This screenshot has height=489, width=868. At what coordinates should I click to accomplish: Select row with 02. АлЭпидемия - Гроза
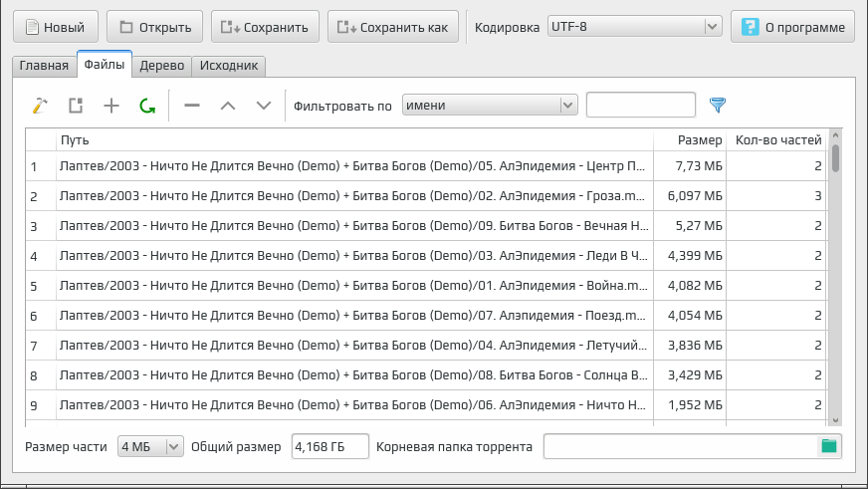click(x=354, y=196)
